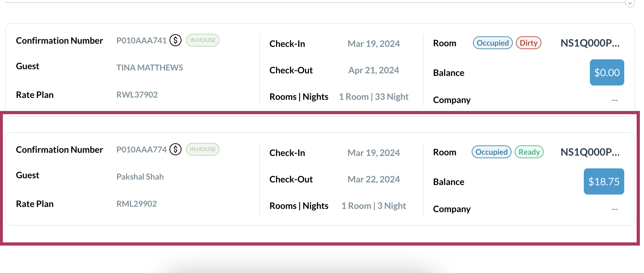644x273 pixels.
Task: Click IN HOUSE badge for Tina Matthews
Action: click(203, 40)
